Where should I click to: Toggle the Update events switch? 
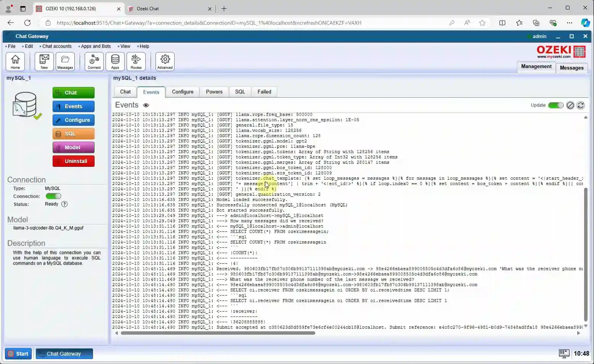tap(555, 105)
